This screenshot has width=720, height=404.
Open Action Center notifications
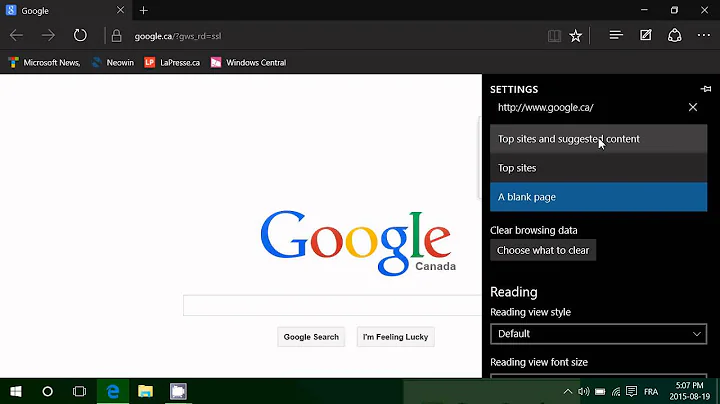click(631, 391)
